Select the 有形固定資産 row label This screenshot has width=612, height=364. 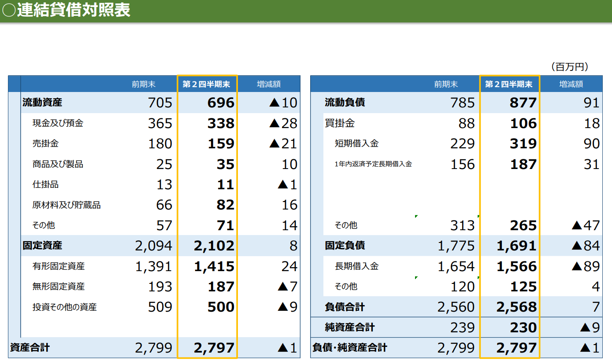[x=59, y=266]
